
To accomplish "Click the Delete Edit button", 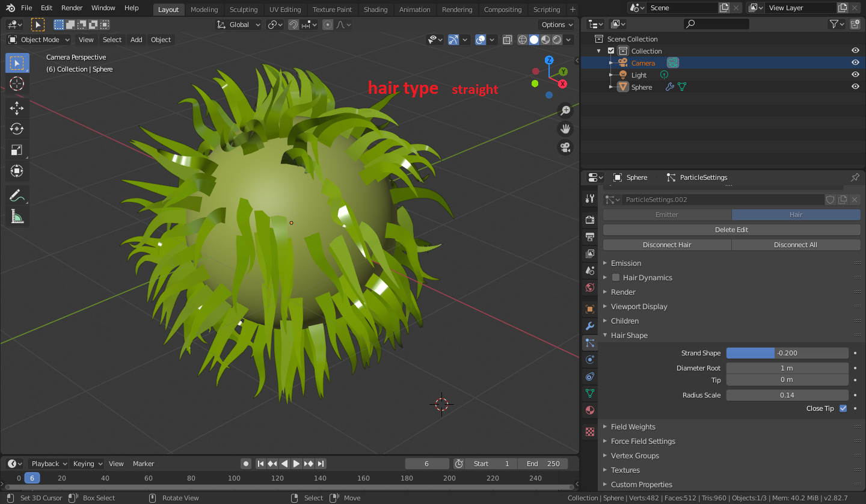I will 731,230.
